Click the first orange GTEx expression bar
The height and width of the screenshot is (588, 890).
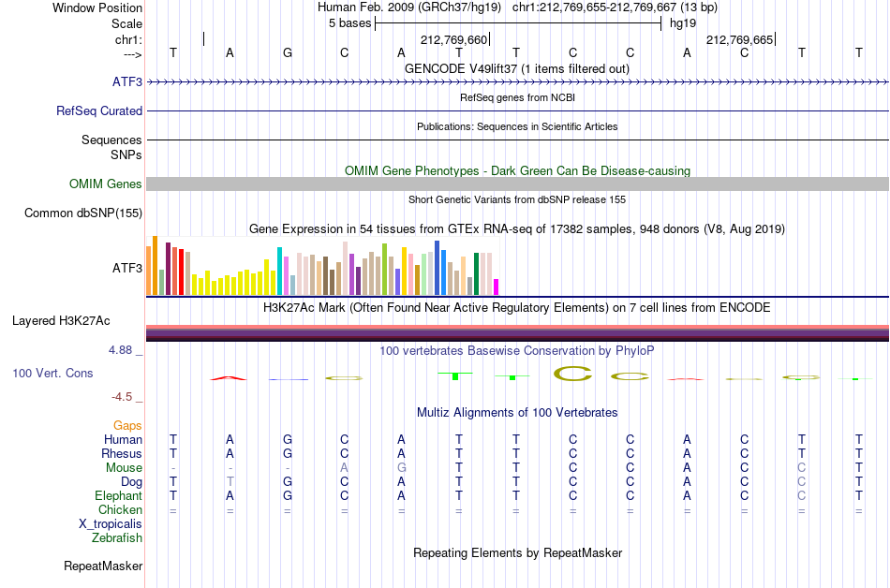149,271
